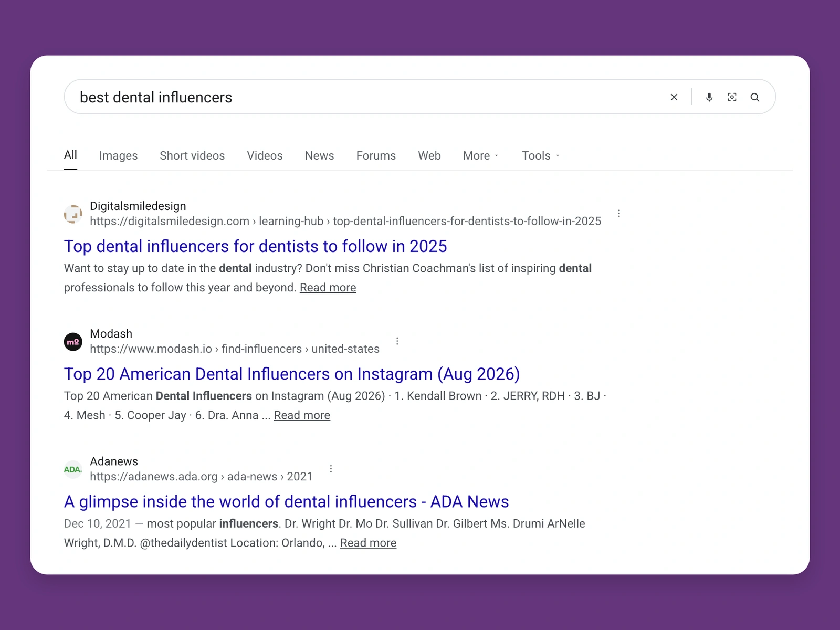The width and height of the screenshot is (840, 630).
Task: Click Read more under the ADA News snippet
Action: pos(368,543)
